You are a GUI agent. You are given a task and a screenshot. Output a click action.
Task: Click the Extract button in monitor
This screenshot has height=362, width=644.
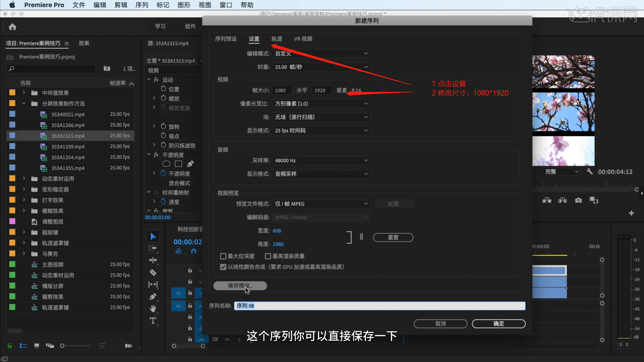pyautogui.click(x=562, y=200)
